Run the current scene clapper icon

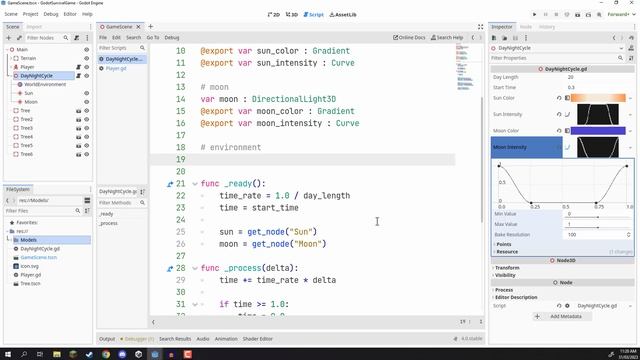click(x=578, y=14)
